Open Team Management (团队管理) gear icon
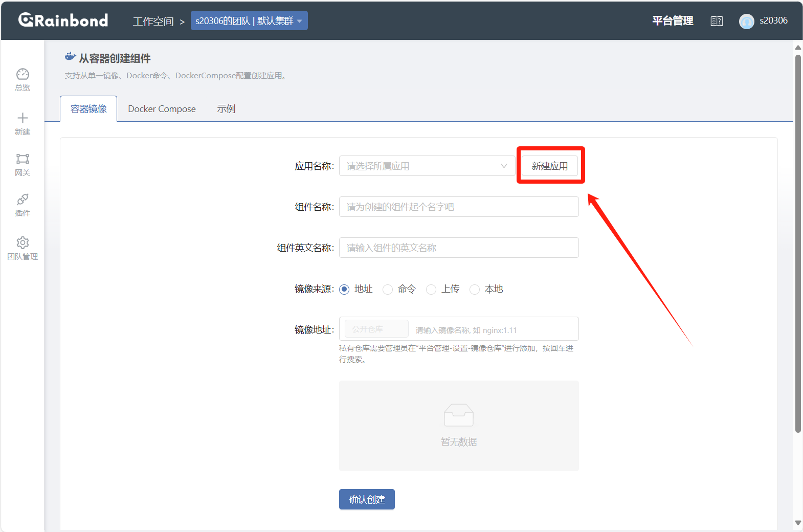This screenshot has width=803, height=532. 23,242
